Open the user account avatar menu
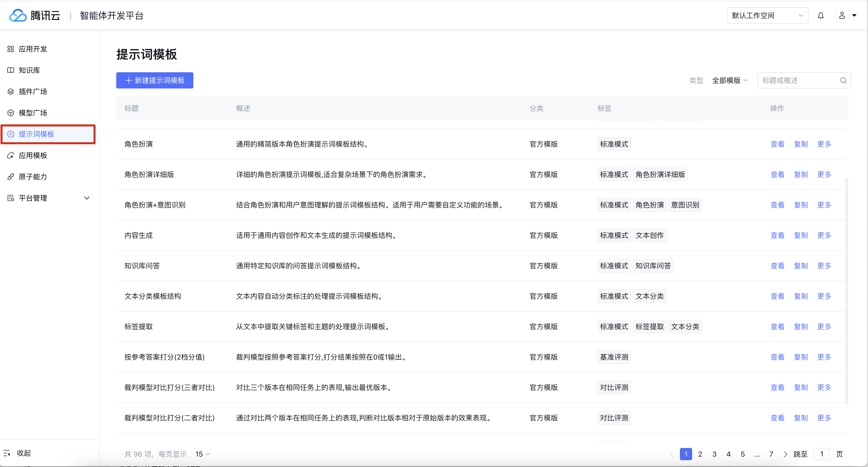Image resolution: width=868 pixels, height=467 pixels. coord(842,15)
